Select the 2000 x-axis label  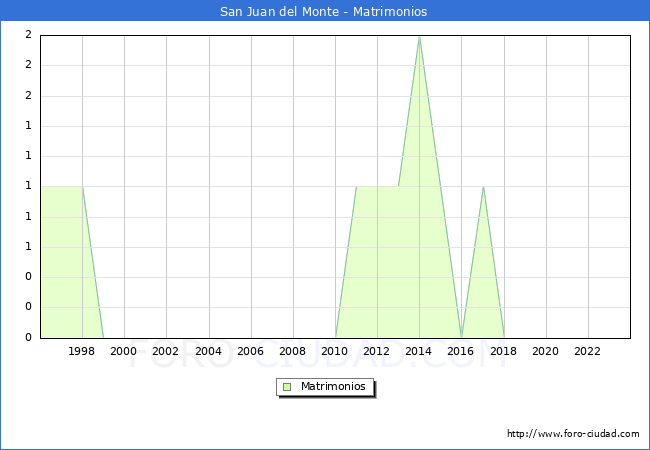[124, 351]
